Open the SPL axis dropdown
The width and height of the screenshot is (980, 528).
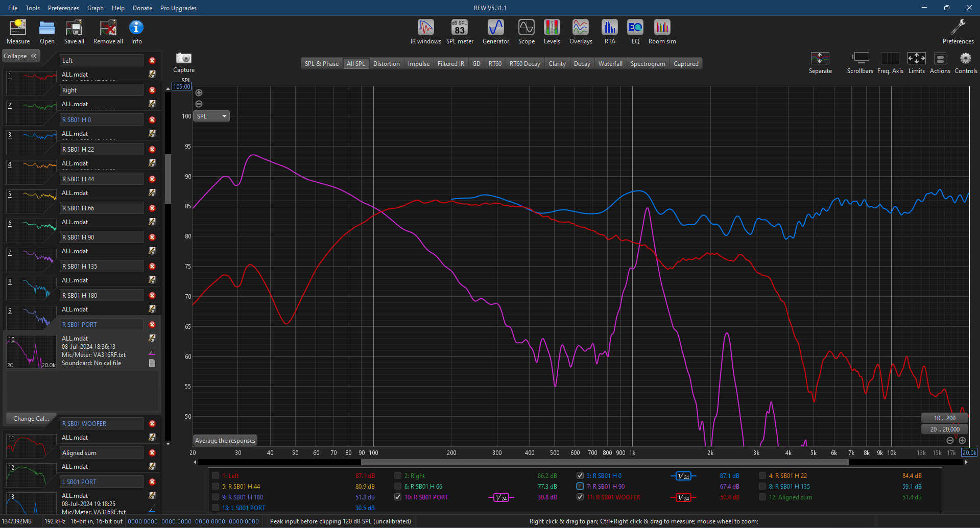click(x=211, y=116)
